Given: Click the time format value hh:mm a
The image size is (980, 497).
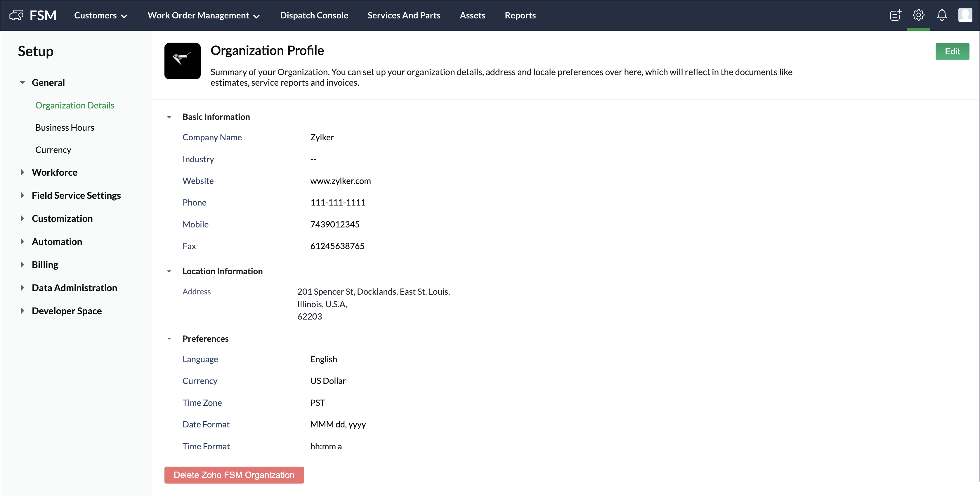Looking at the screenshot, I should coord(326,446).
